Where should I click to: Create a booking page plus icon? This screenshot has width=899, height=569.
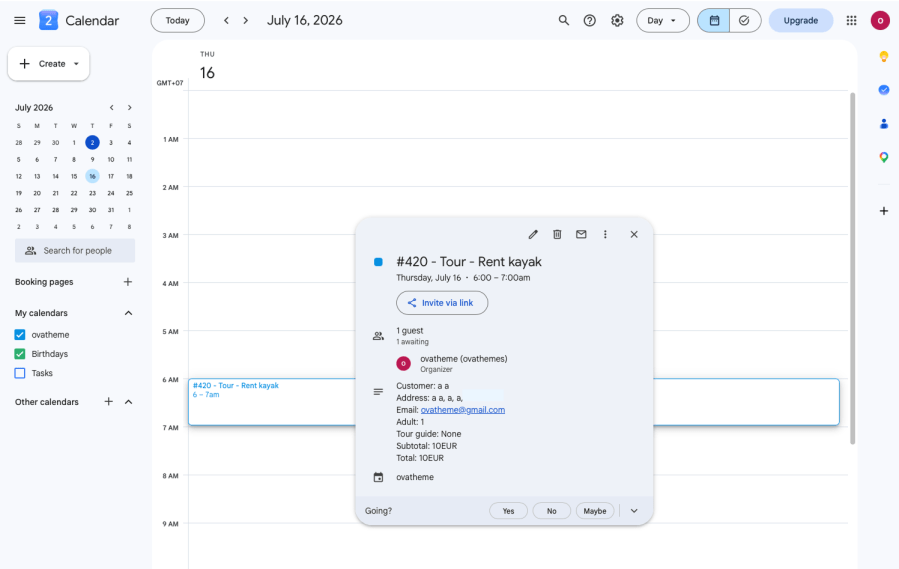(128, 282)
